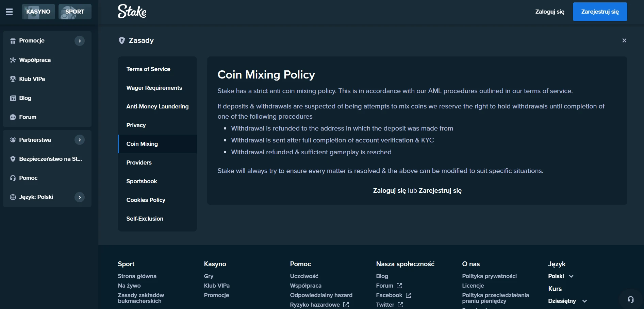Open the Dziesiętny odds format dropdown
644x309 pixels.
click(567, 301)
